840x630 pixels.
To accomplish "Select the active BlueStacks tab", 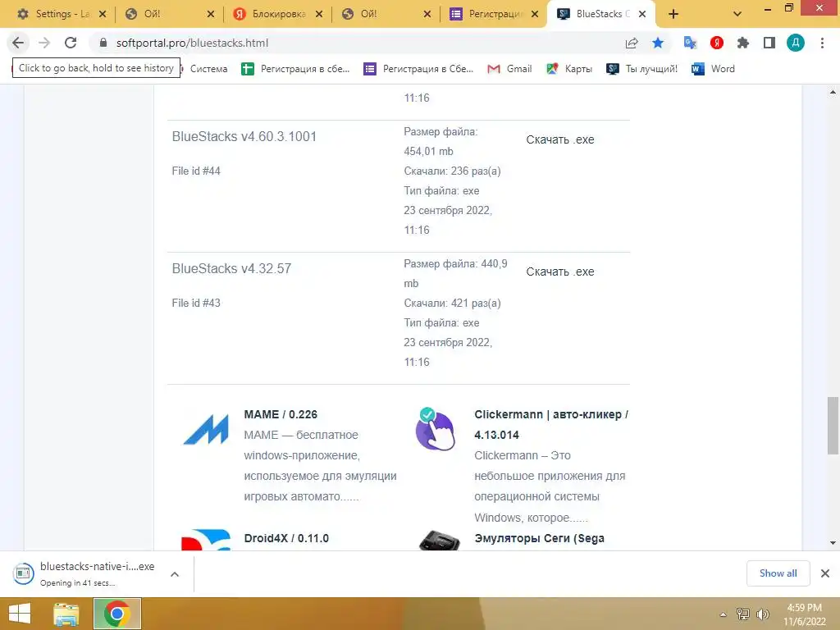I will 600,15.
